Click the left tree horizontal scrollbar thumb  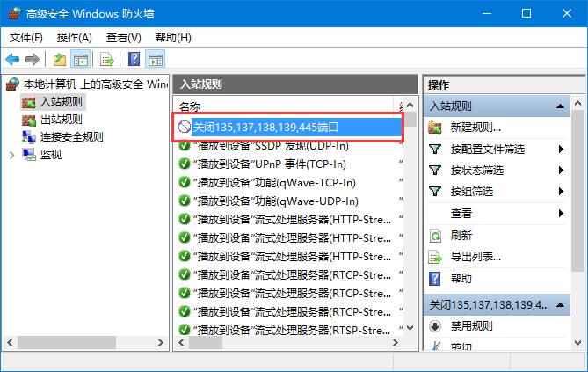(x=67, y=342)
